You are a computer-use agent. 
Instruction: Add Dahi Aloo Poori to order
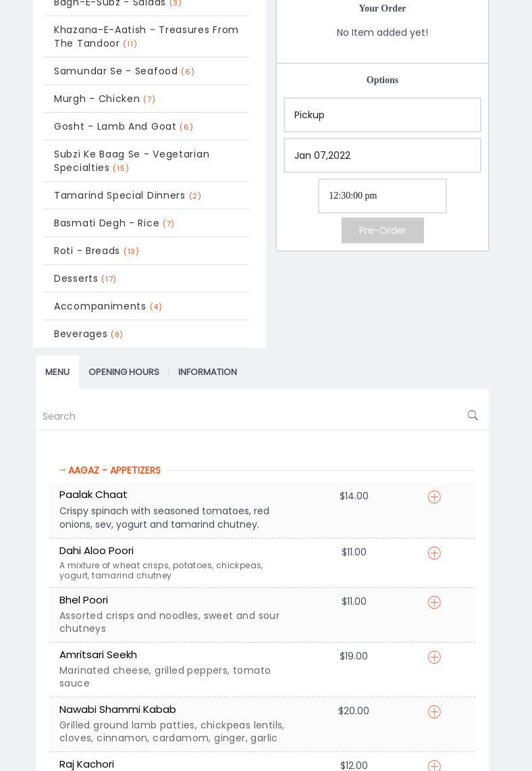(x=434, y=553)
